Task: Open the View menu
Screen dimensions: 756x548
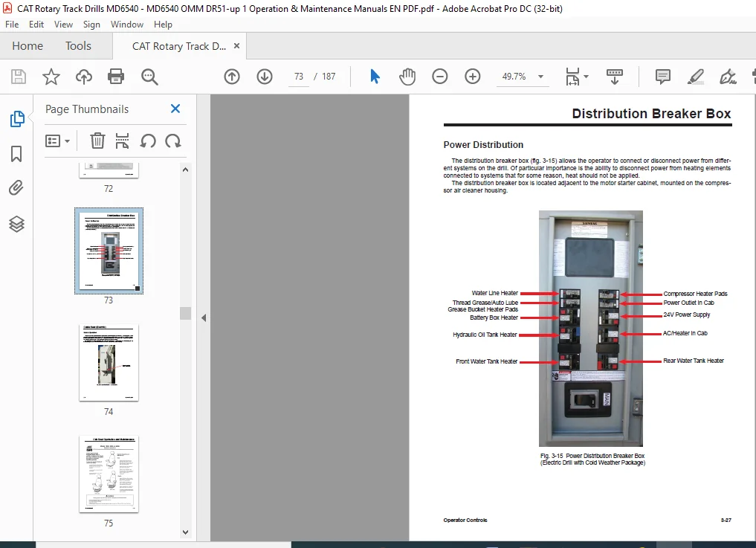Action: (x=63, y=24)
